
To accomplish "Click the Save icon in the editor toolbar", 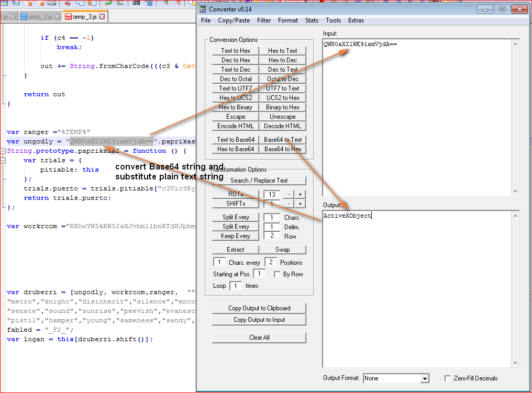I will [4, 3].
